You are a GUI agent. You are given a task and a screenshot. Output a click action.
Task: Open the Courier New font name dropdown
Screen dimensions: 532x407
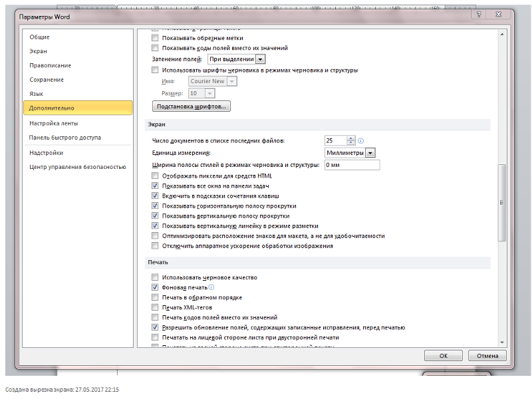231,81
